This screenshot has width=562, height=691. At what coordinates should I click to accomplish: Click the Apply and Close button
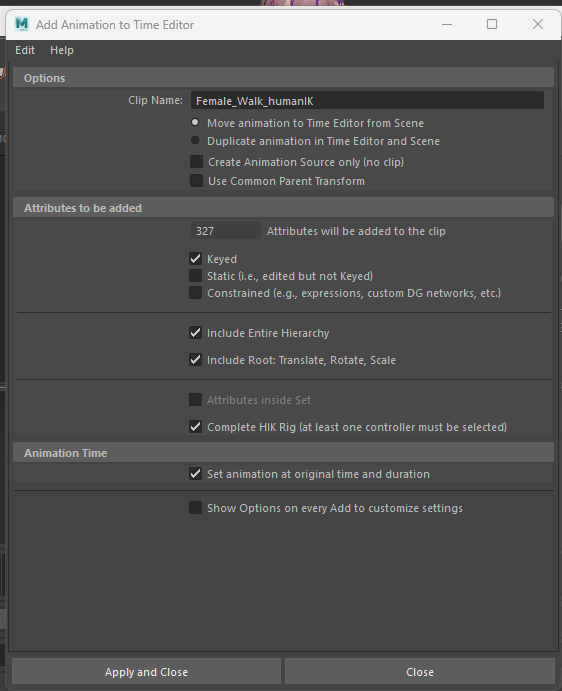click(146, 672)
